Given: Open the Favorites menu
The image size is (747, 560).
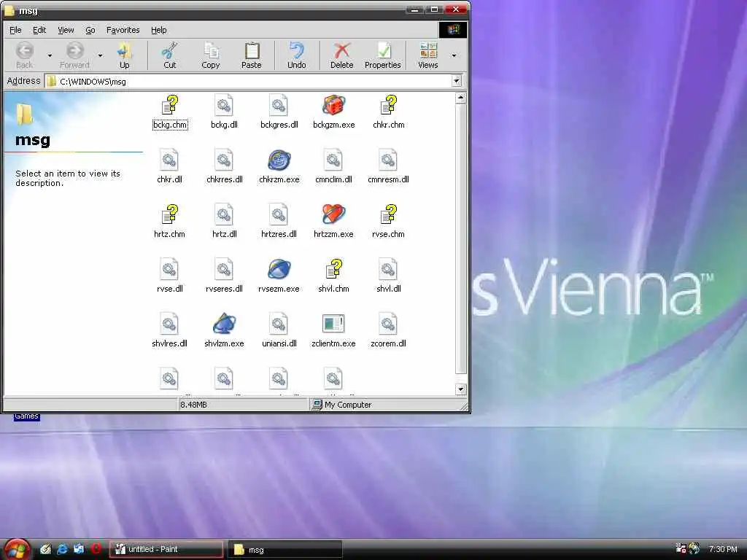Looking at the screenshot, I should click(x=123, y=30).
